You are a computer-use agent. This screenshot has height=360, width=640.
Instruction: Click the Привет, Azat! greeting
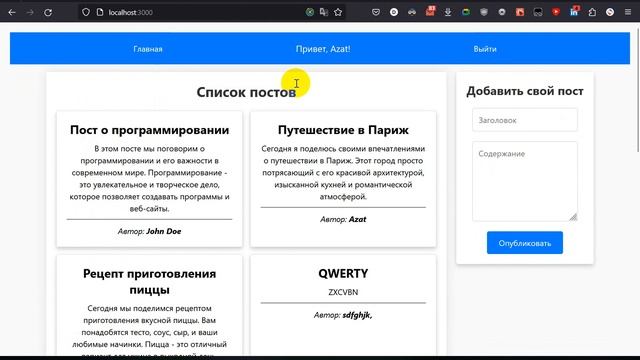[323, 49]
